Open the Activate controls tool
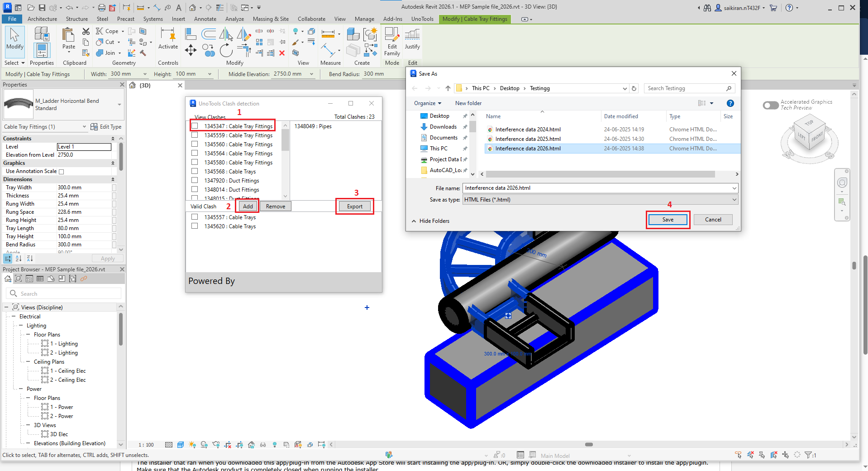This screenshot has height=471, width=868. tap(168, 38)
